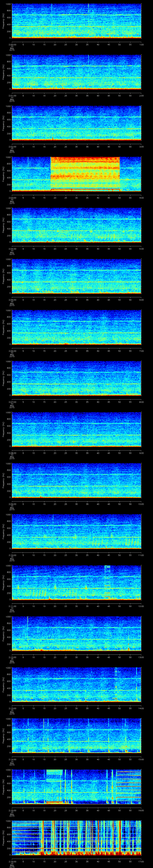The image size is (153, 868).
Task: Click the "2:14:00" start time label
Action: point(12,759)
